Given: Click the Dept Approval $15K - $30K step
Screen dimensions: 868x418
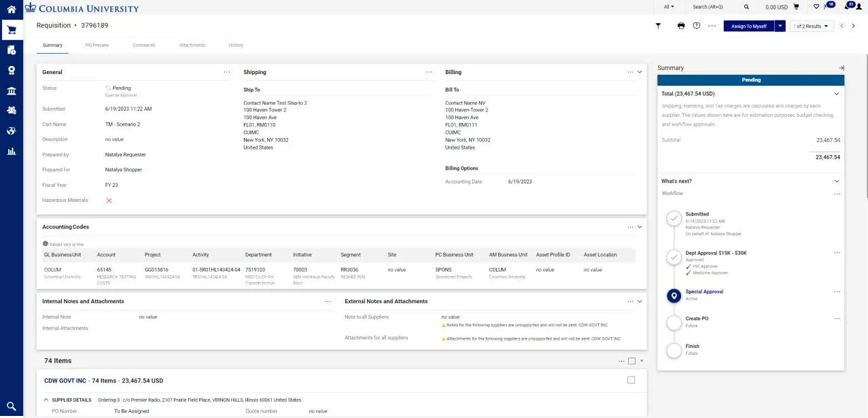Looking at the screenshot, I should [x=716, y=253].
